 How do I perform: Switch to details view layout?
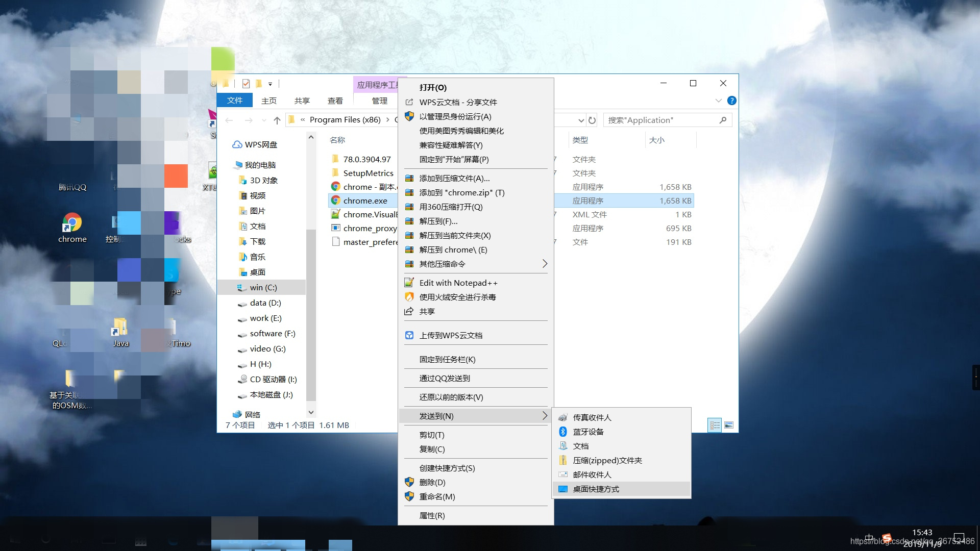(715, 425)
